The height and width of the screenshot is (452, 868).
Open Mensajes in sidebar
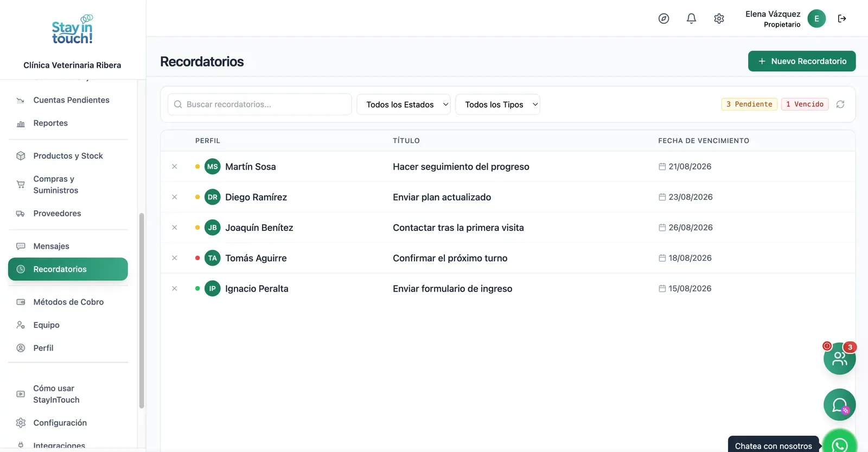click(68, 246)
